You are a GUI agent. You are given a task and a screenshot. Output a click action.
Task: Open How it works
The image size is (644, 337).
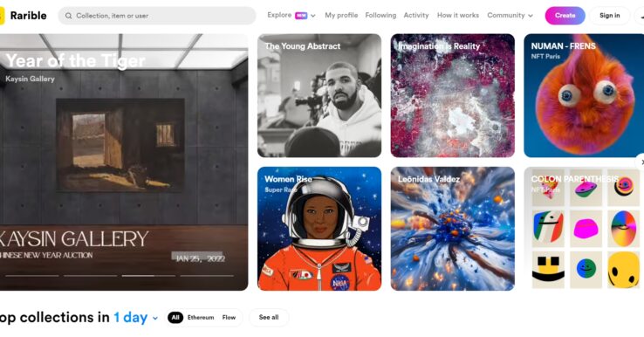coord(458,15)
